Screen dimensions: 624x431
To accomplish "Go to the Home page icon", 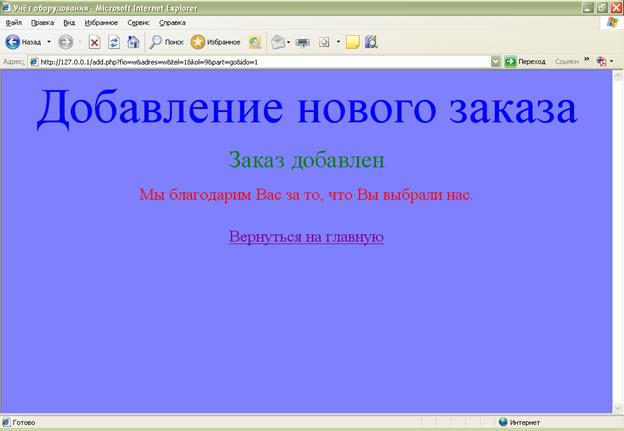I will 133,42.
